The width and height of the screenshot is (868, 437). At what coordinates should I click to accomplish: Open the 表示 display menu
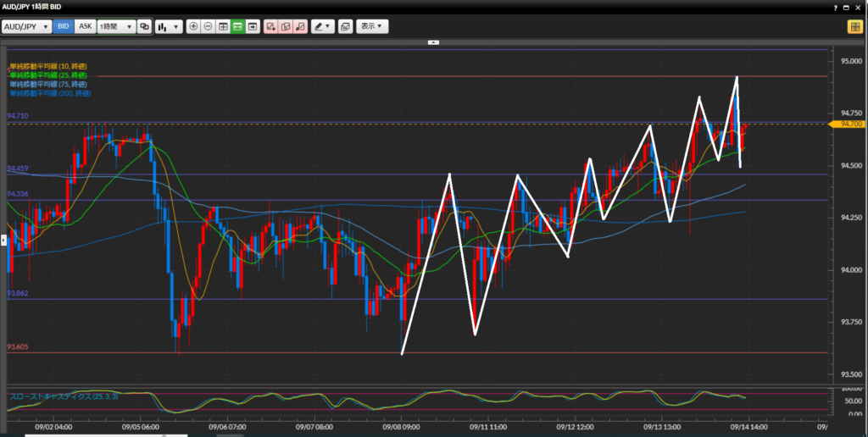pos(372,26)
